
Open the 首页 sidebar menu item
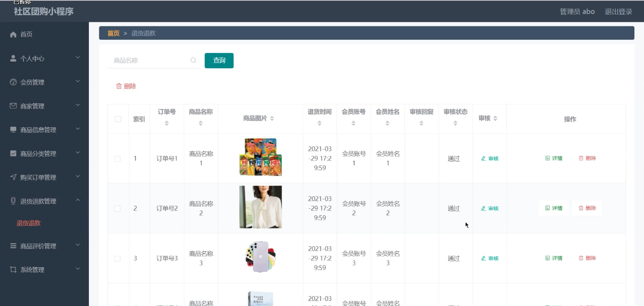click(x=44, y=34)
